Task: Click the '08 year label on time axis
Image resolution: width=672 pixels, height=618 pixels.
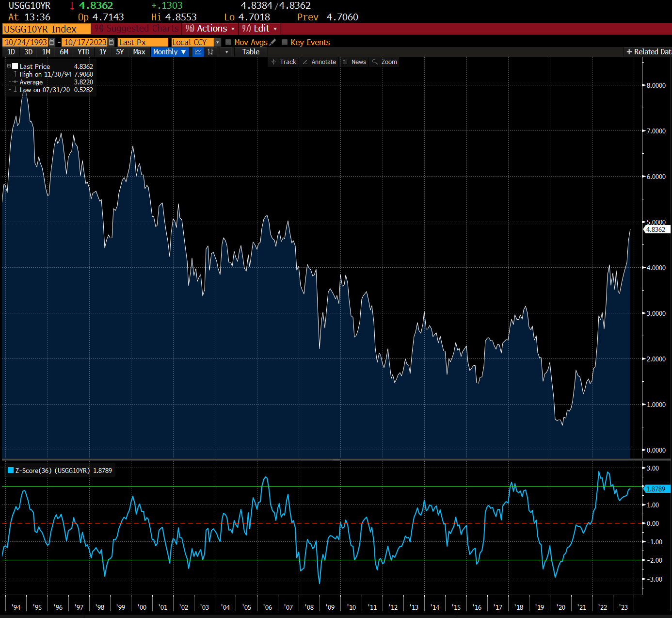Action: [309, 607]
